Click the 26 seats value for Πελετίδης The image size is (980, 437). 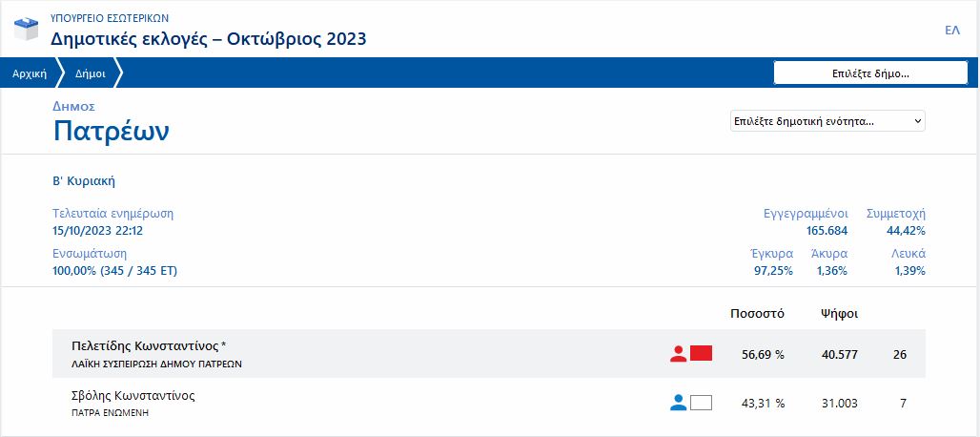click(900, 355)
